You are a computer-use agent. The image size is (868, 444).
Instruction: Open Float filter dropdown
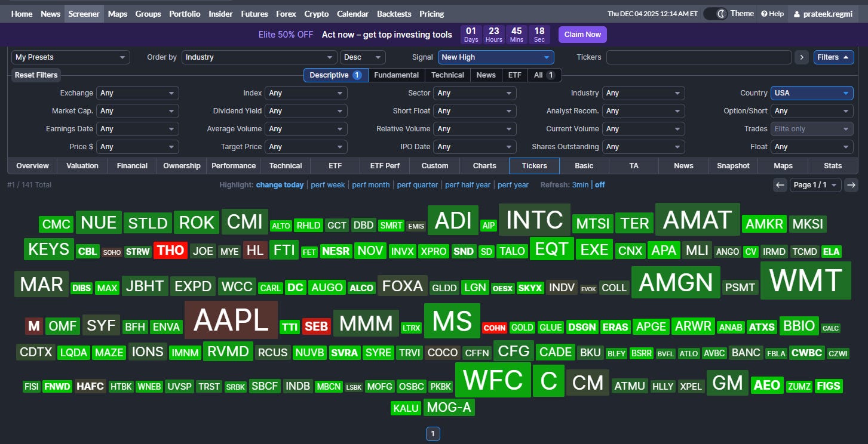[x=812, y=147]
